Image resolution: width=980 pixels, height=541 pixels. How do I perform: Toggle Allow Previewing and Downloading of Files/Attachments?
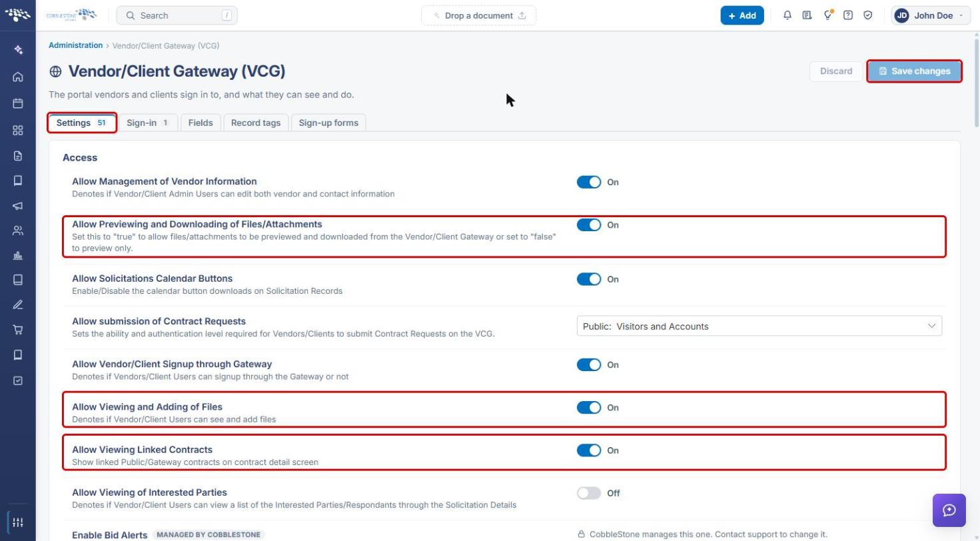pyautogui.click(x=589, y=225)
